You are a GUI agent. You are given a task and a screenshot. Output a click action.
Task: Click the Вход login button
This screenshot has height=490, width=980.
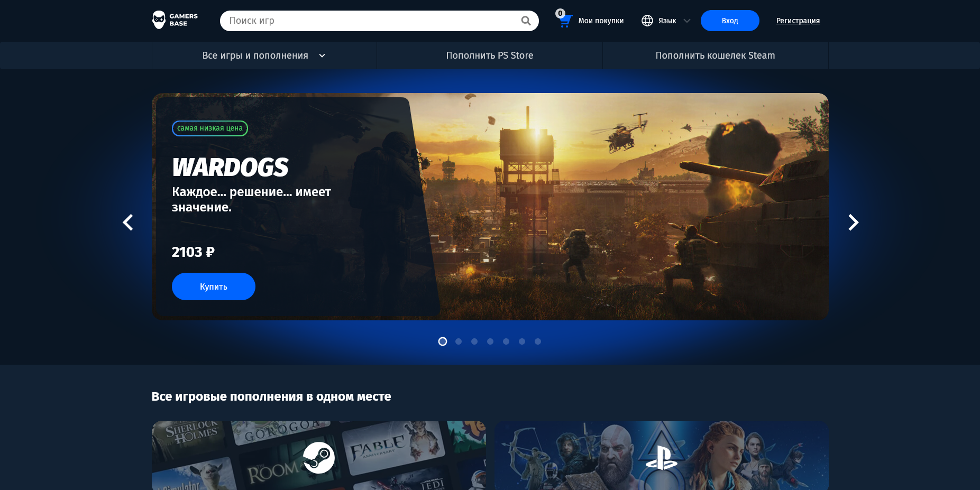coord(730,21)
